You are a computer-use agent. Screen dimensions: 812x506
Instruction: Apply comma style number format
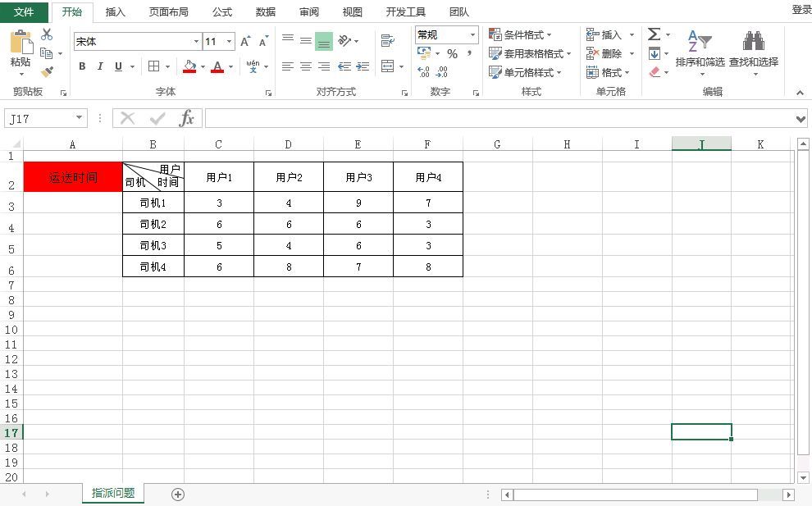[x=469, y=53]
